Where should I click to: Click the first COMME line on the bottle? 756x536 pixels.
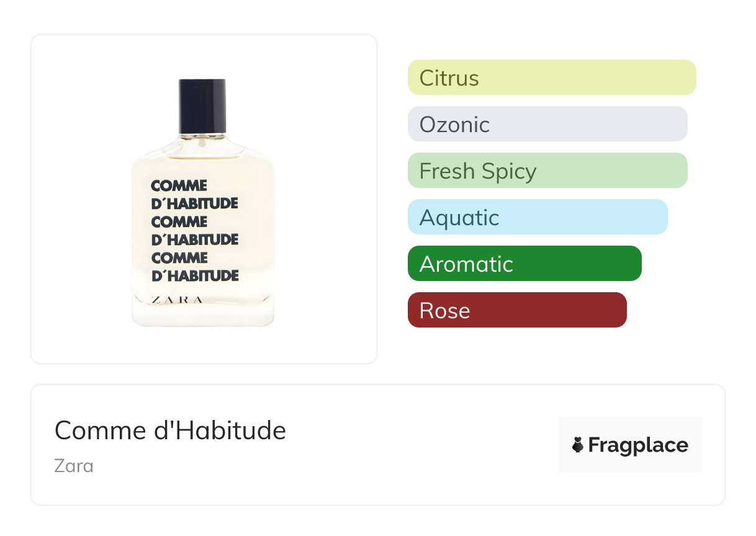coord(179,185)
